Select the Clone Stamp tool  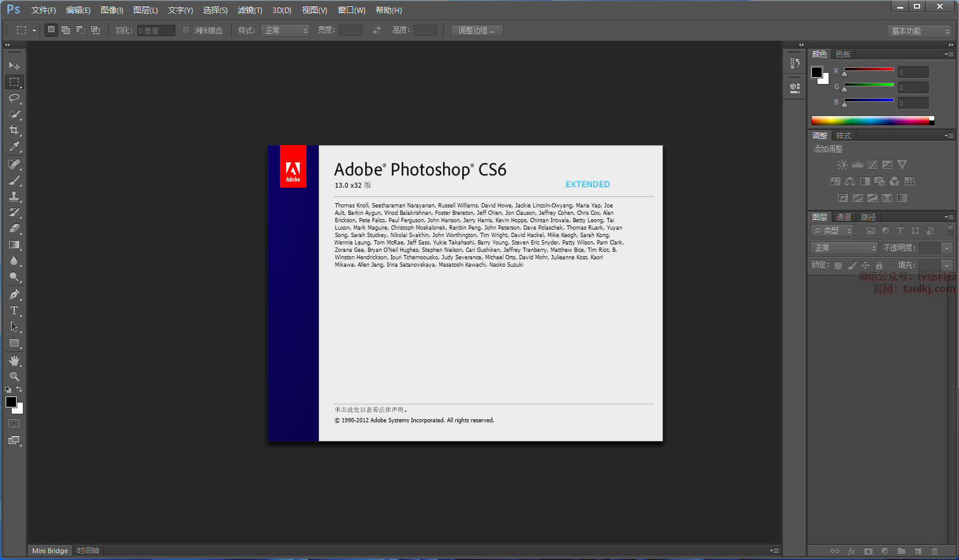pos(14,197)
